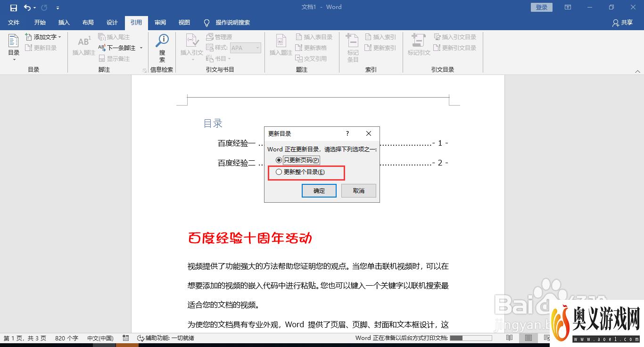Click the 百度经验二 contents entry
Screen dimensions: 644x347
pyautogui.click(x=333, y=163)
